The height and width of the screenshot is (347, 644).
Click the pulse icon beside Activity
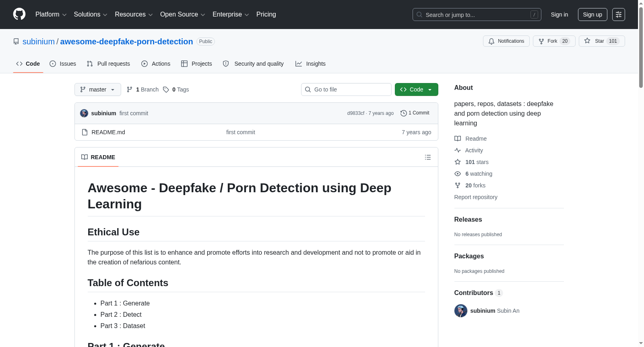pos(458,150)
